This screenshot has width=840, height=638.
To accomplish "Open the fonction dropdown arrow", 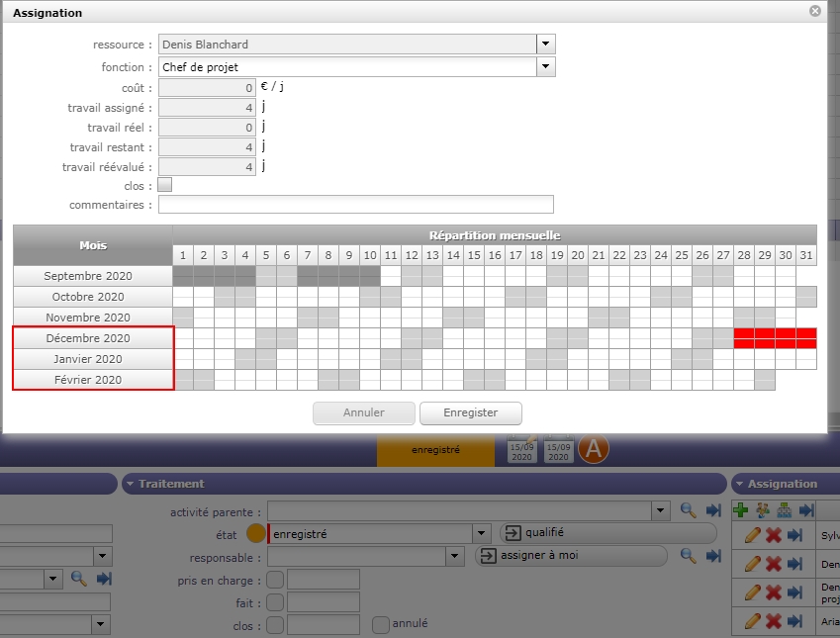I will pos(545,67).
